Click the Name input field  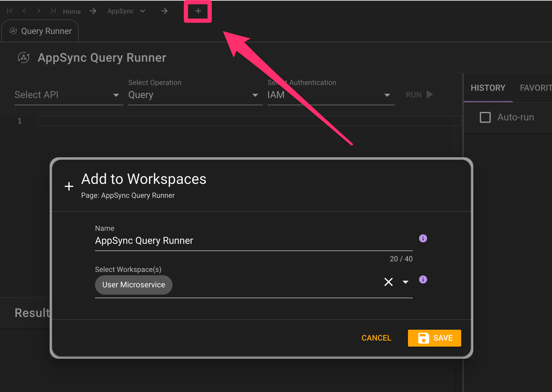pyautogui.click(x=254, y=241)
